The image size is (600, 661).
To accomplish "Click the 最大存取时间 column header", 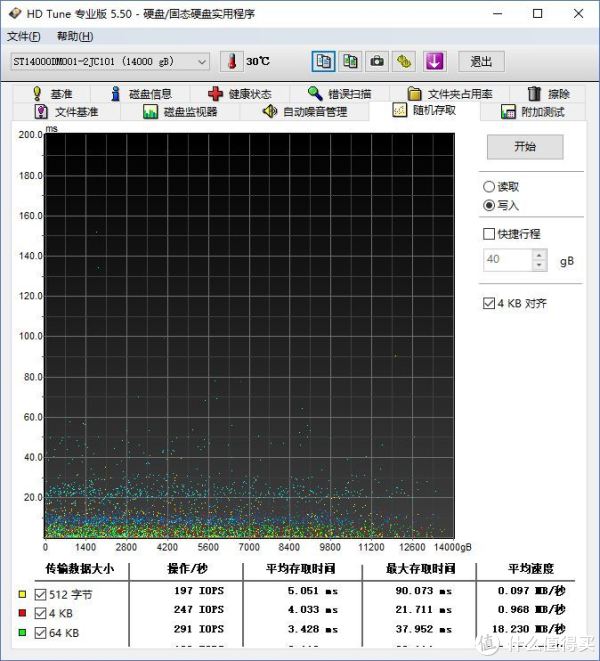I will pos(421,569).
